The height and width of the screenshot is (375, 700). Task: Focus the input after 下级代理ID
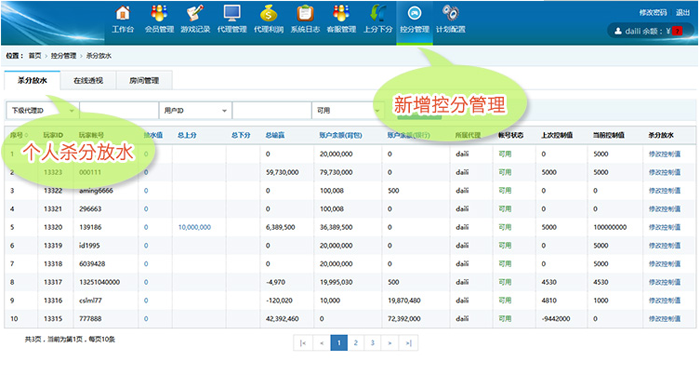pos(119,110)
